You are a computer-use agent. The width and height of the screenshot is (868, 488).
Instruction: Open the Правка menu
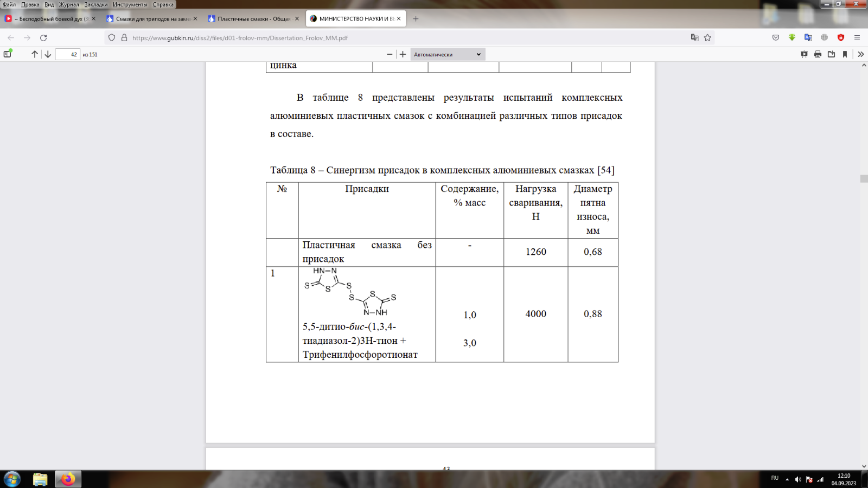point(30,4)
